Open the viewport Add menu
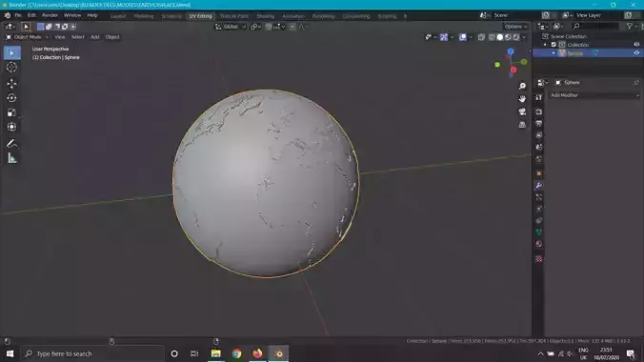The height and width of the screenshot is (362, 644). 95,37
